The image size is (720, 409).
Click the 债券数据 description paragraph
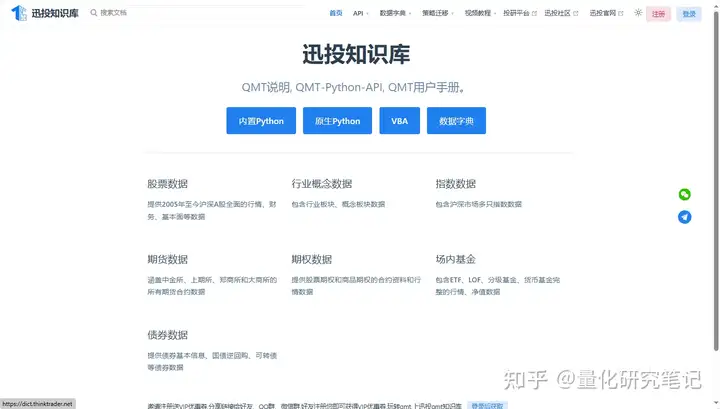click(x=212, y=361)
